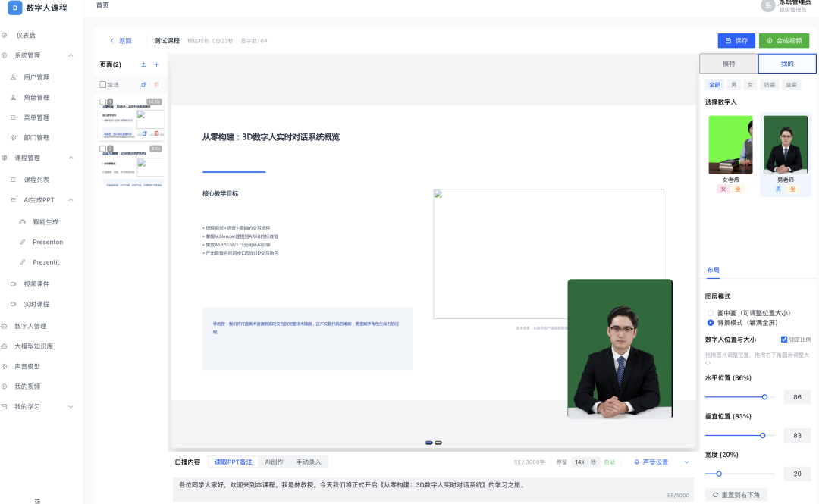Select the 女老师 digital human card
Screen dimensions: 819x504
tap(730, 154)
